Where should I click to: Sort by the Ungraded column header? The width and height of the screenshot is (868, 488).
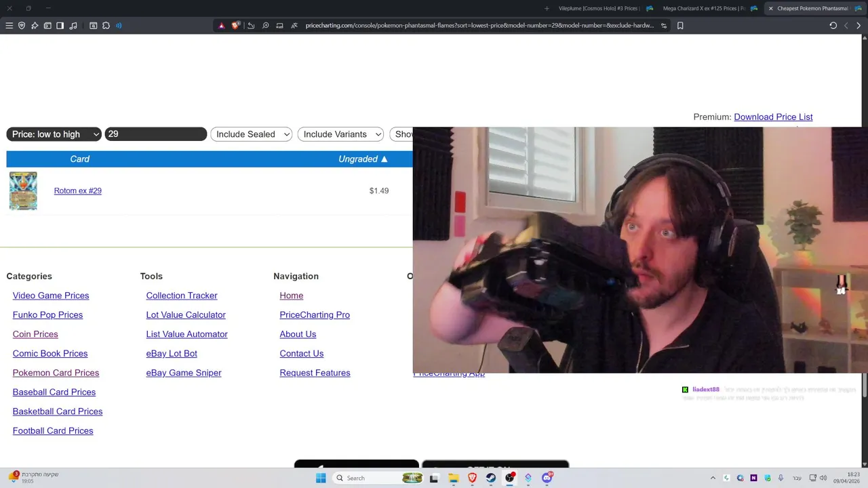tap(363, 159)
